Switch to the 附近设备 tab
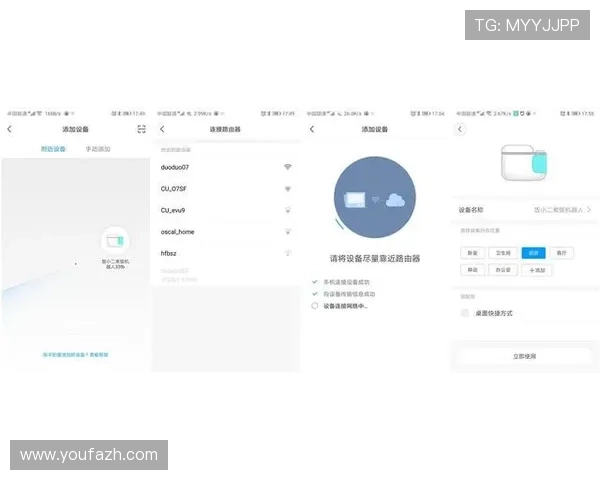The width and height of the screenshot is (600, 480). point(53,149)
